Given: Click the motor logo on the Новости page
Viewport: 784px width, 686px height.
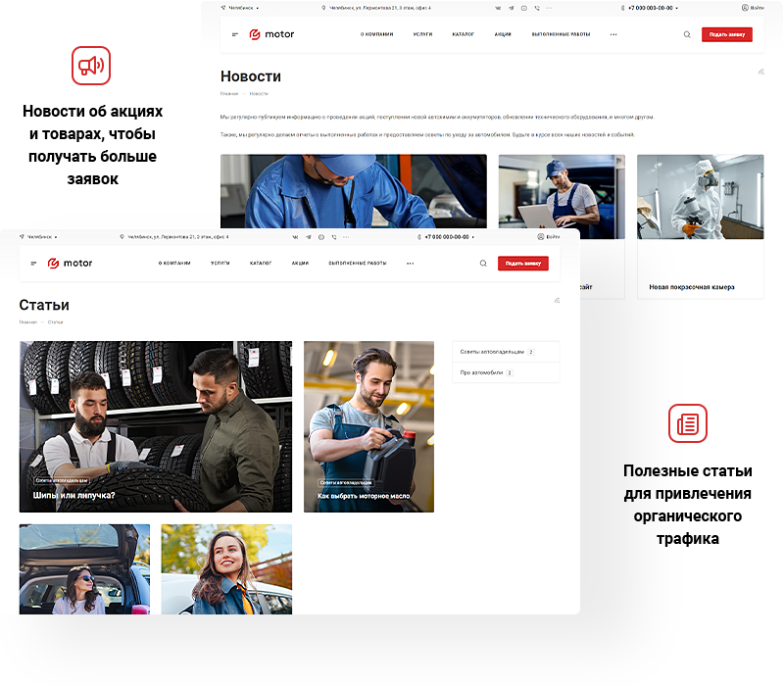Looking at the screenshot, I should click(271, 34).
